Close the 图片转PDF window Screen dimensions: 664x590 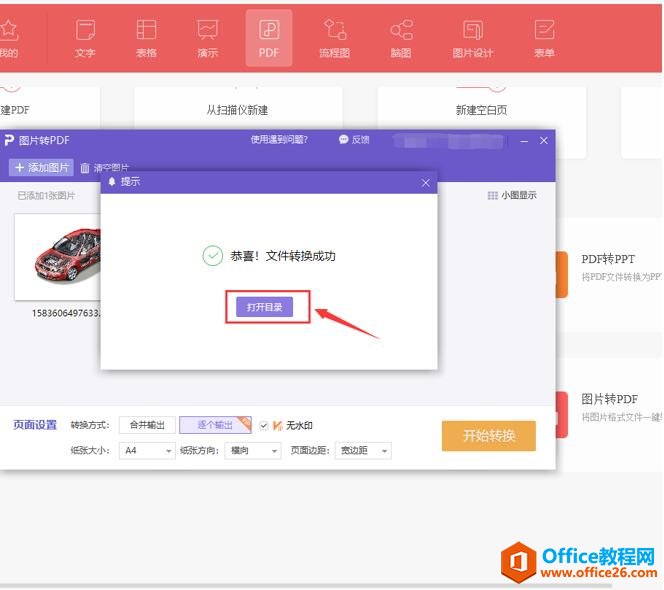544,141
